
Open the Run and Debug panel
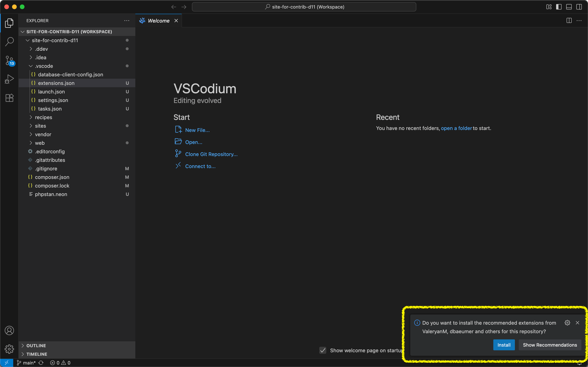pyautogui.click(x=9, y=79)
